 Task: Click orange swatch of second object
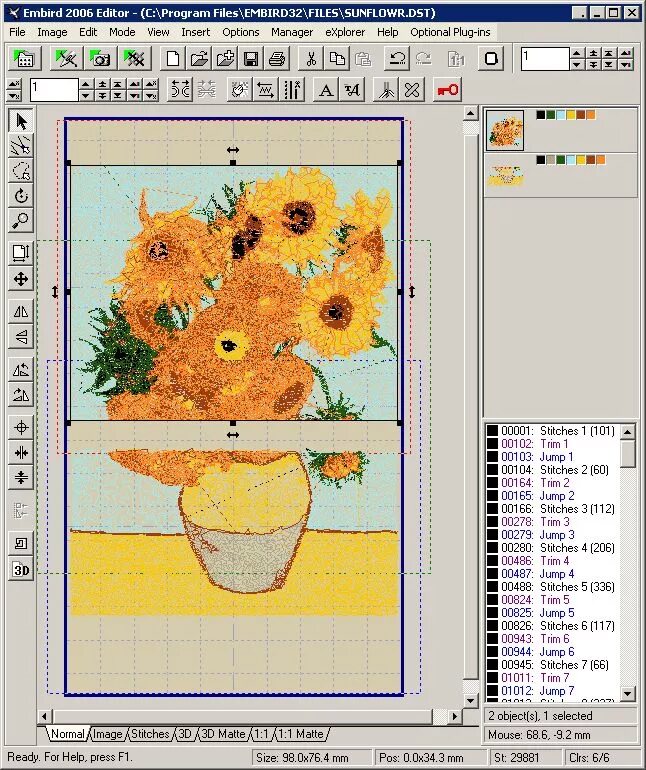(x=600, y=160)
